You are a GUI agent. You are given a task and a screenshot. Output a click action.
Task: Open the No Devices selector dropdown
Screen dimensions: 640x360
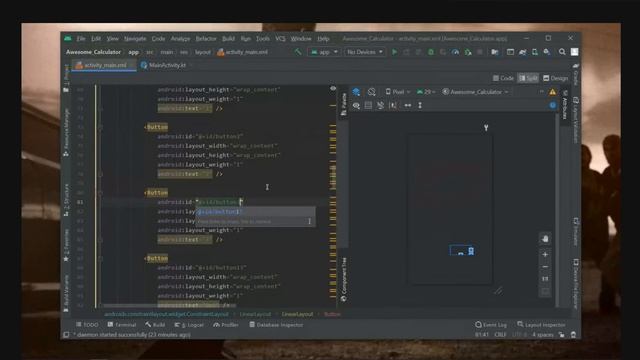(x=364, y=52)
